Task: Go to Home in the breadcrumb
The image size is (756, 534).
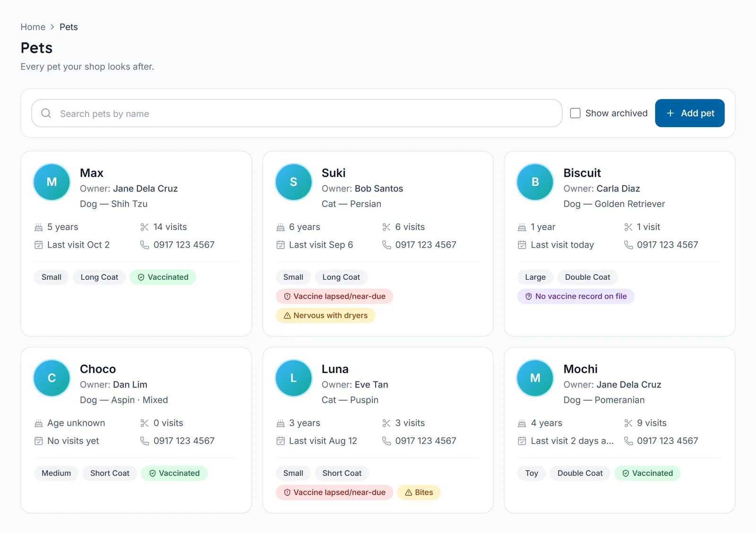Action: click(x=33, y=27)
